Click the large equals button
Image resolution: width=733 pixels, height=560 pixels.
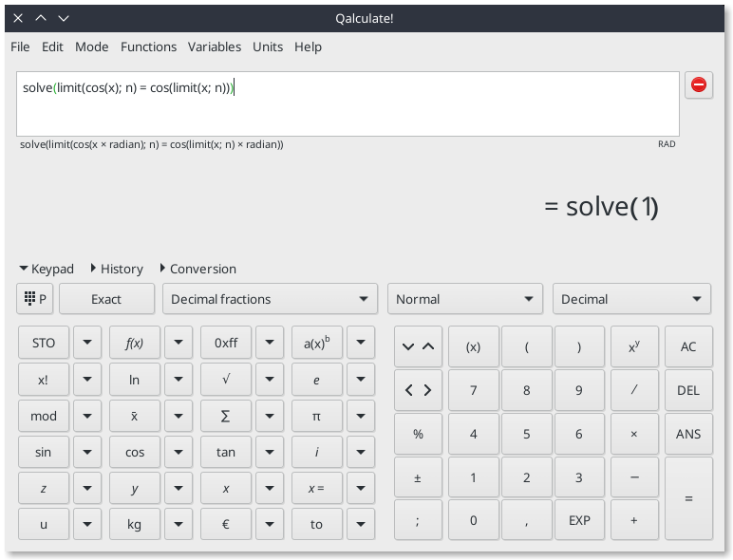pyautogui.click(x=688, y=498)
